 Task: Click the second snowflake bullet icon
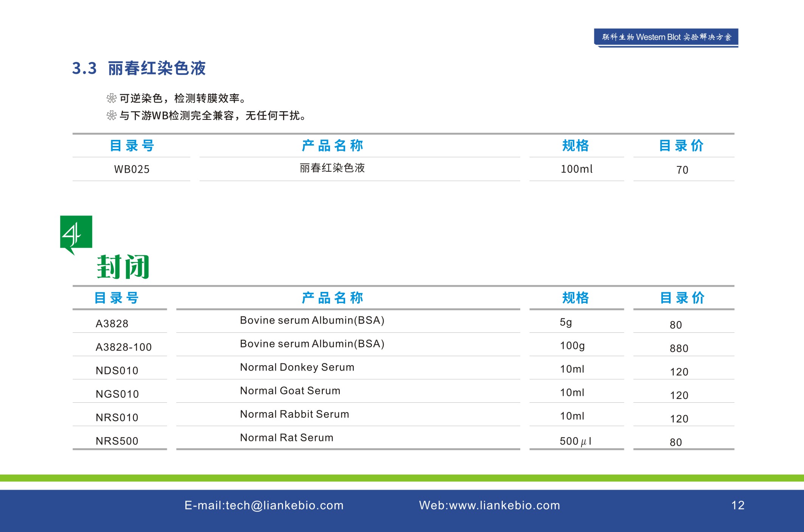(x=112, y=116)
